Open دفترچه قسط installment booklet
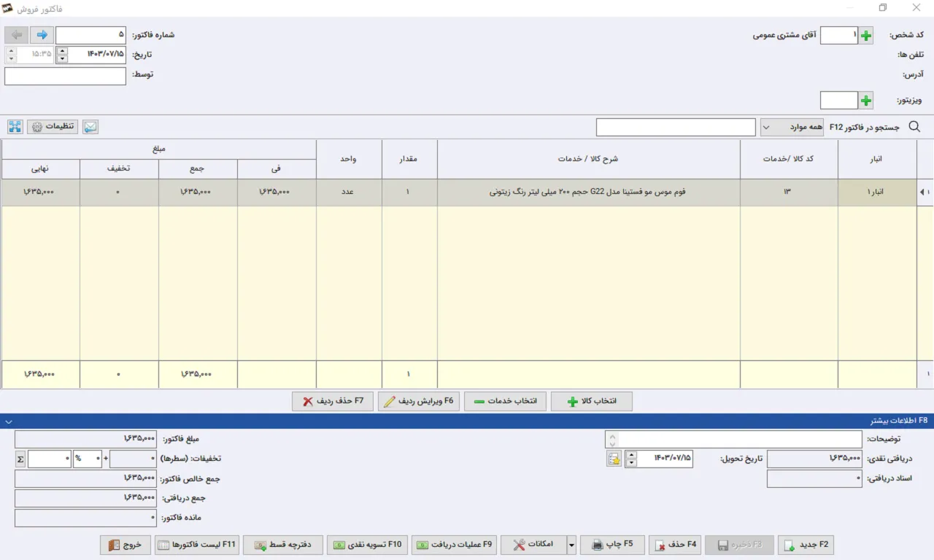 [x=283, y=545]
